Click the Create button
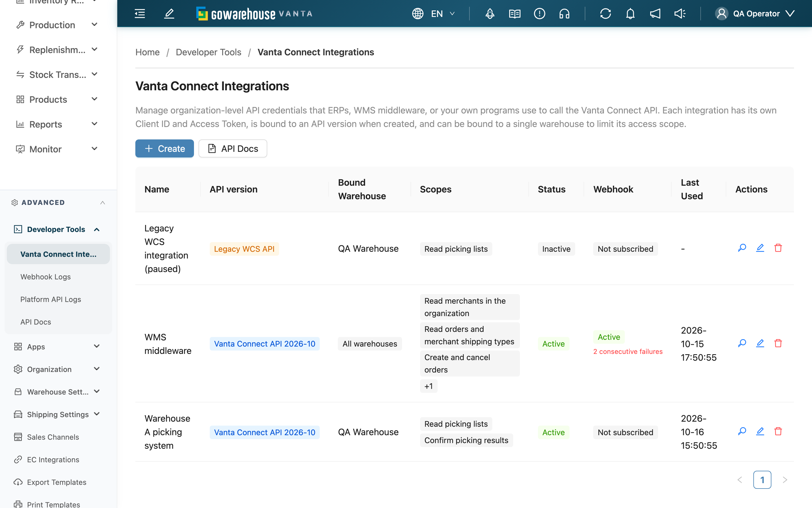 [164, 148]
